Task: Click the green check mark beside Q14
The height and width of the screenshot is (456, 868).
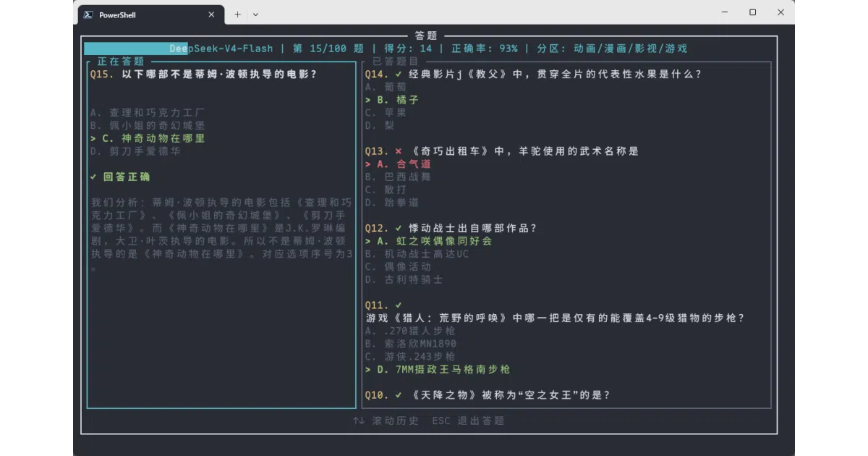Action: pyautogui.click(x=399, y=74)
